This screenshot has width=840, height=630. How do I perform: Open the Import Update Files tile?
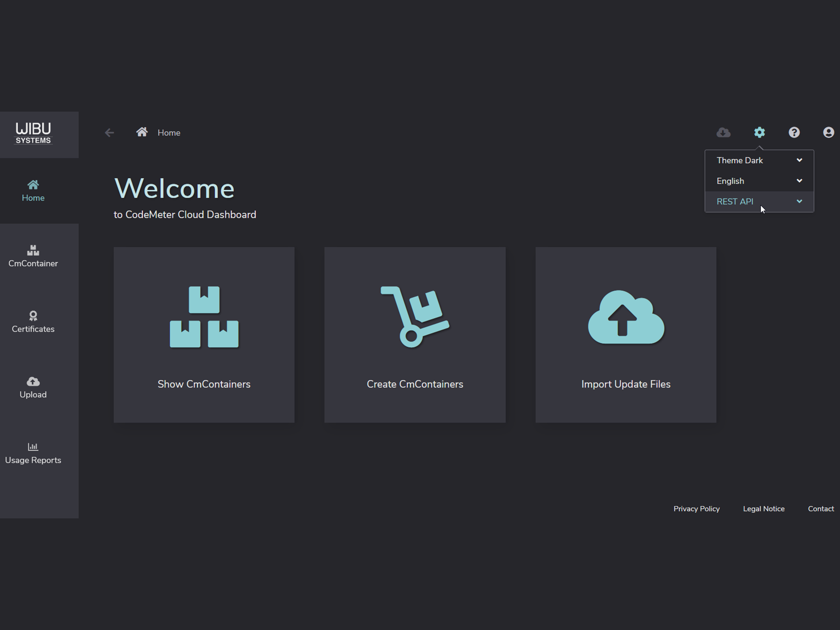point(625,334)
